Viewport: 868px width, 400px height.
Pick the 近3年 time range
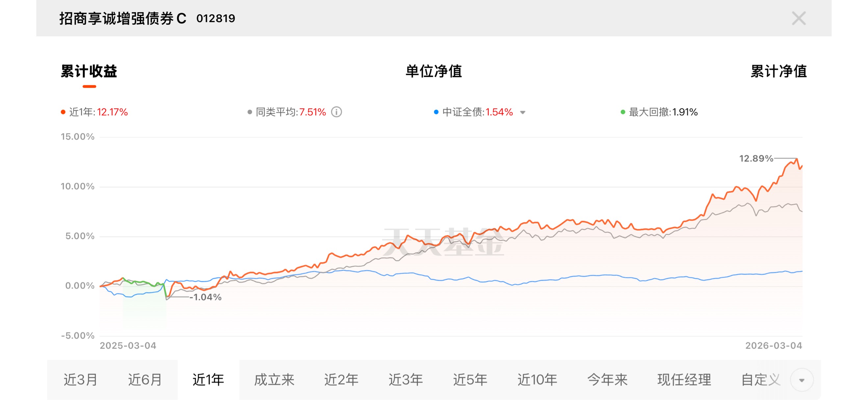point(405,380)
